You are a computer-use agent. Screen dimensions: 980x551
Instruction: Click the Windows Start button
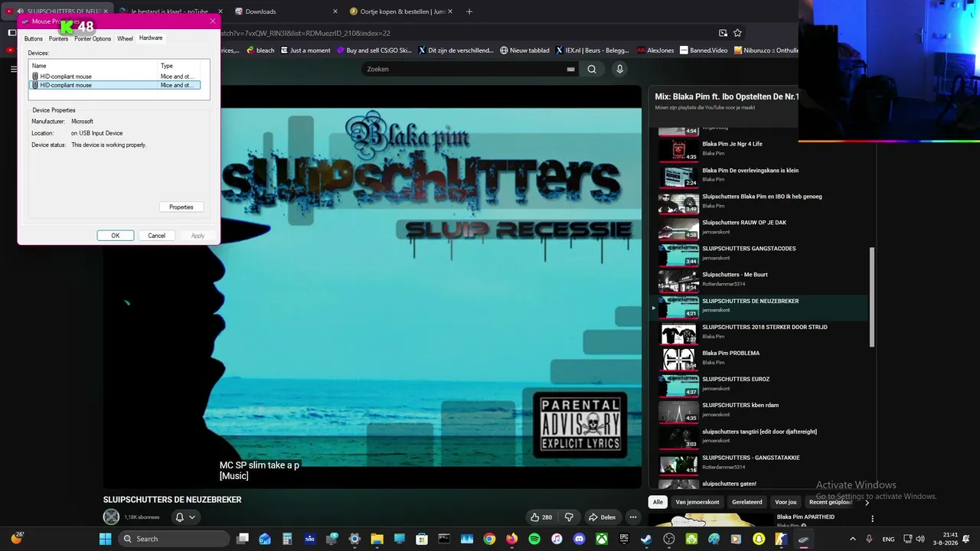click(106, 539)
